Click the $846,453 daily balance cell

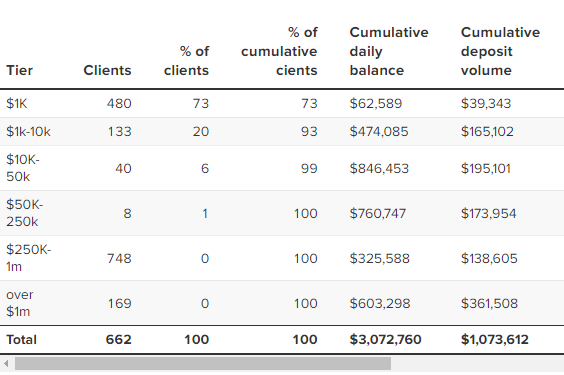click(x=379, y=168)
